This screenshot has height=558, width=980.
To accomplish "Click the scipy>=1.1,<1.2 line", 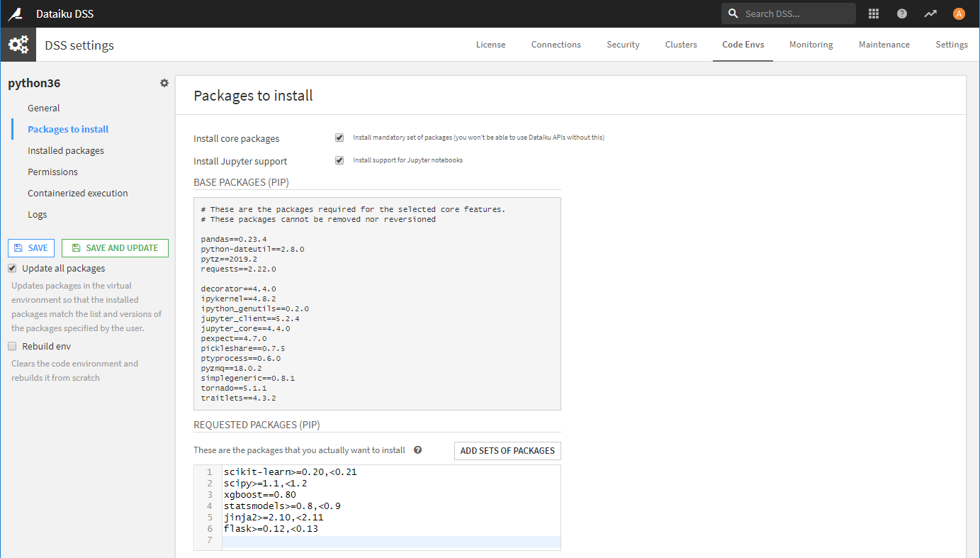I will pos(265,483).
